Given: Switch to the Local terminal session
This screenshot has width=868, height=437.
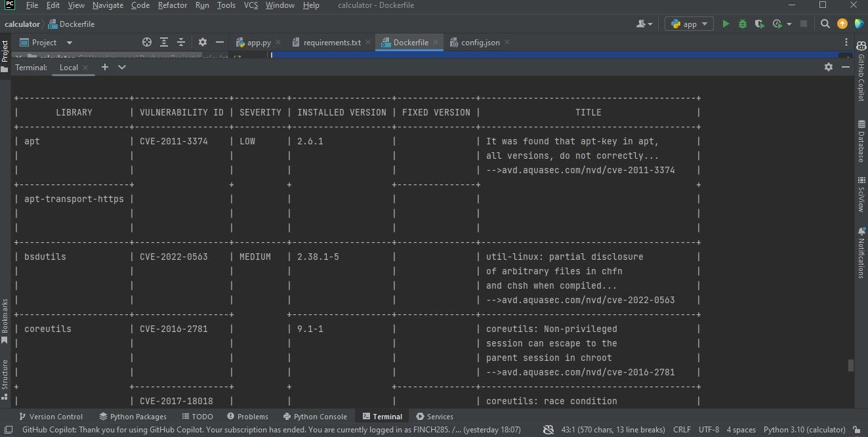Looking at the screenshot, I should (68, 67).
